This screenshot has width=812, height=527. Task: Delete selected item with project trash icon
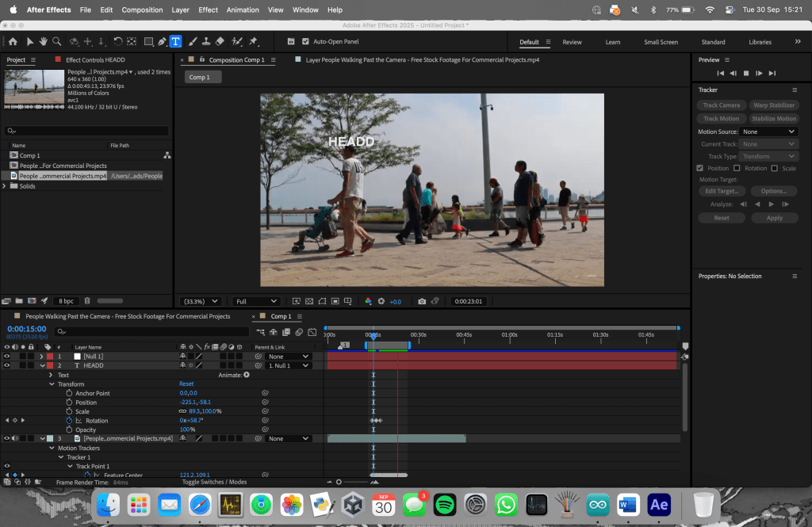[87, 301]
